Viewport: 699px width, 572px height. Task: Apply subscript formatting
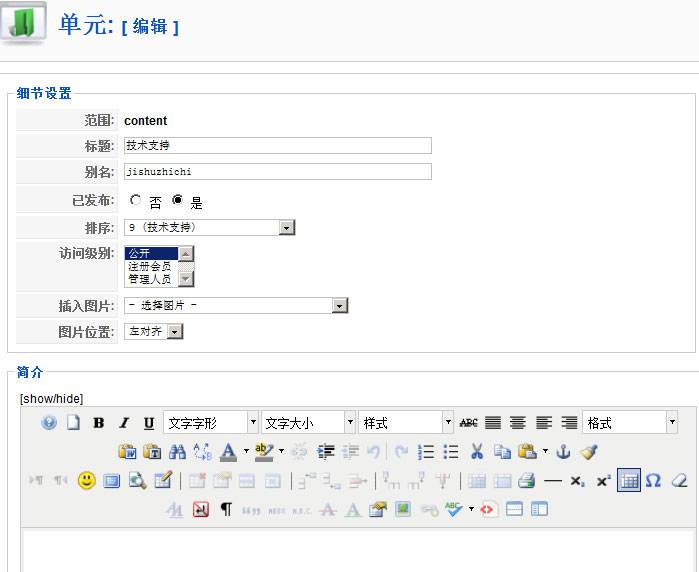pyautogui.click(x=577, y=481)
